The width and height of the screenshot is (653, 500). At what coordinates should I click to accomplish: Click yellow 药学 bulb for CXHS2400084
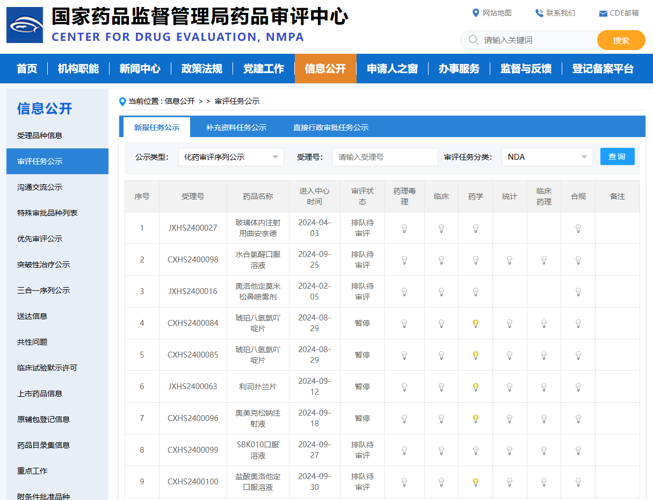476,323
